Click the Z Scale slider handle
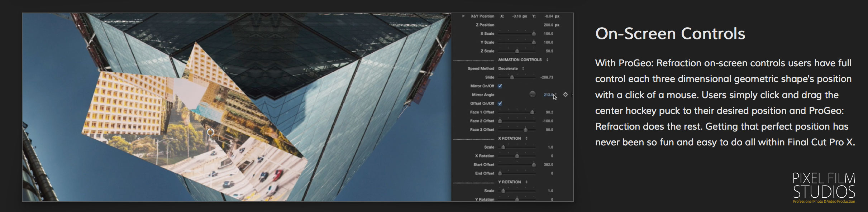868x212 pixels. (517, 51)
